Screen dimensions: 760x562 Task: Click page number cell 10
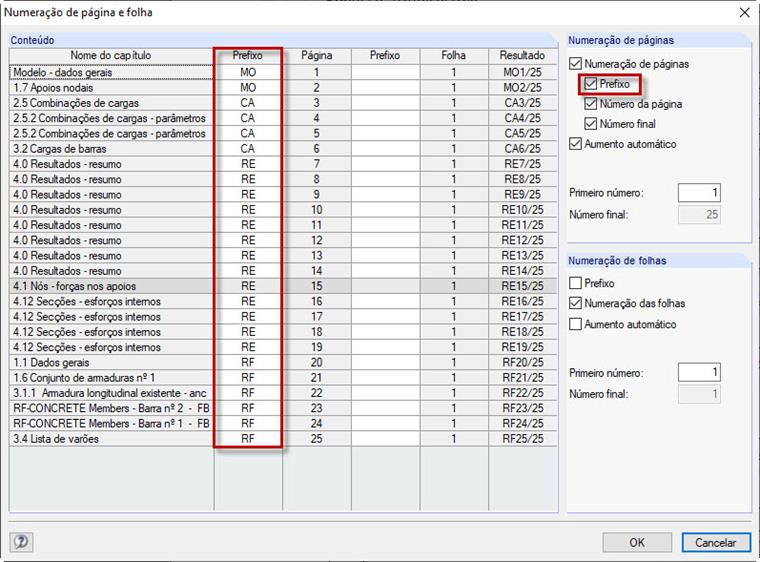tap(317, 210)
